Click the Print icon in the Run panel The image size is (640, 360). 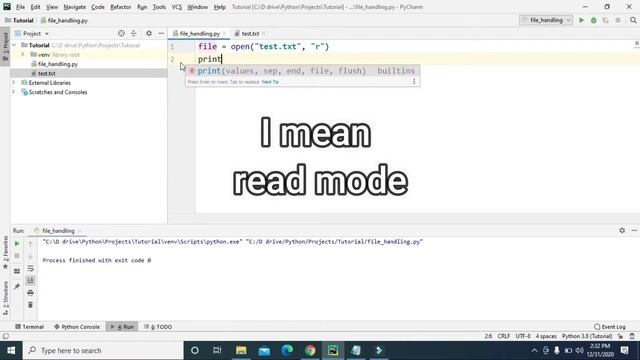(x=30, y=293)
